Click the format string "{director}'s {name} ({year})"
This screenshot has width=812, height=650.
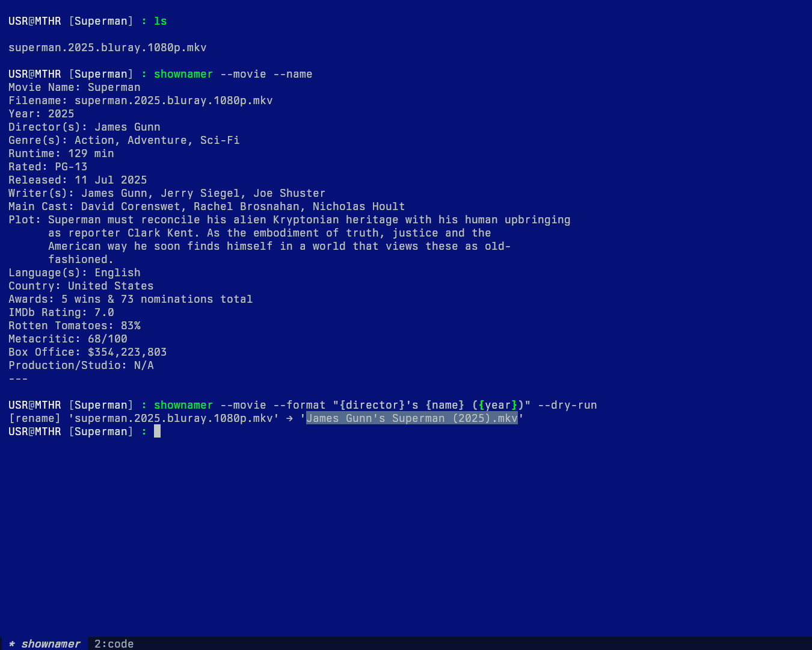432,405
